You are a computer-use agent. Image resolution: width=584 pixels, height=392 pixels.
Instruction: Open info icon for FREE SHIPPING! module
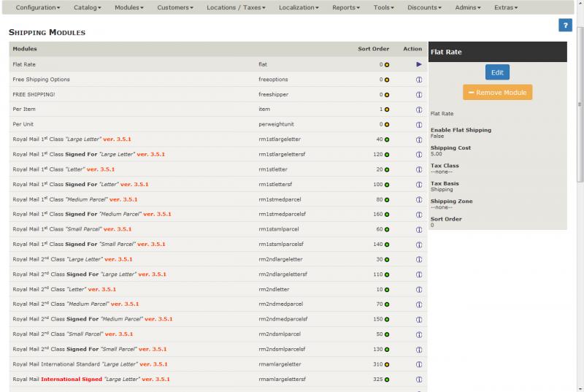click(419, 95)
